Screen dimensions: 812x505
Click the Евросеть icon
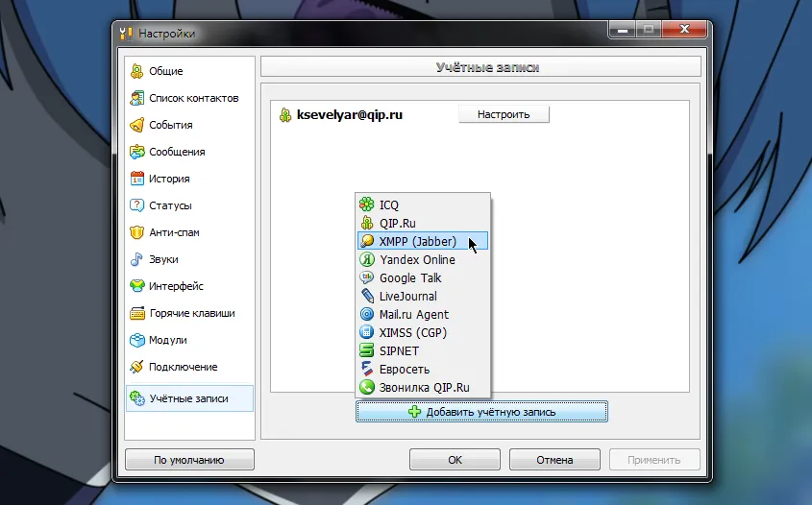367,369
